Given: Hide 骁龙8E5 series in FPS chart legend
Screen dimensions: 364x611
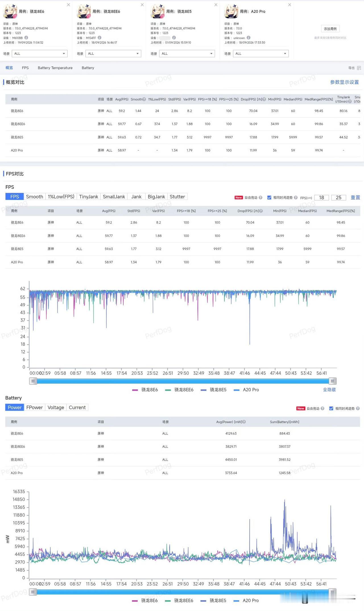Looking at the screenshot, I should click(x=214, y=390).
